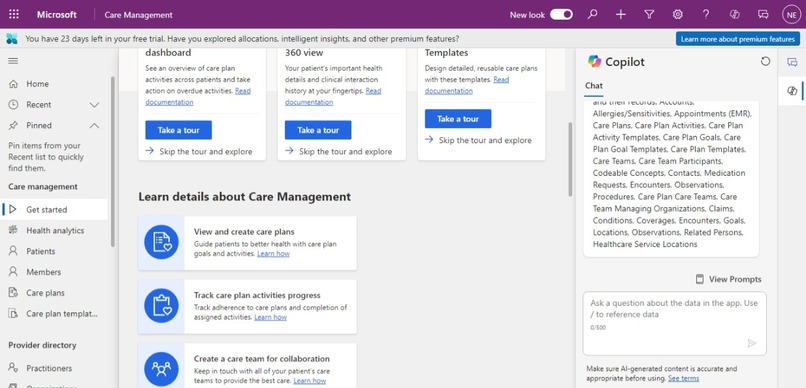Open the search magnifier in header
Image resolution: width=806 pixels, height=388 pixels.
[x=593, y=14]
